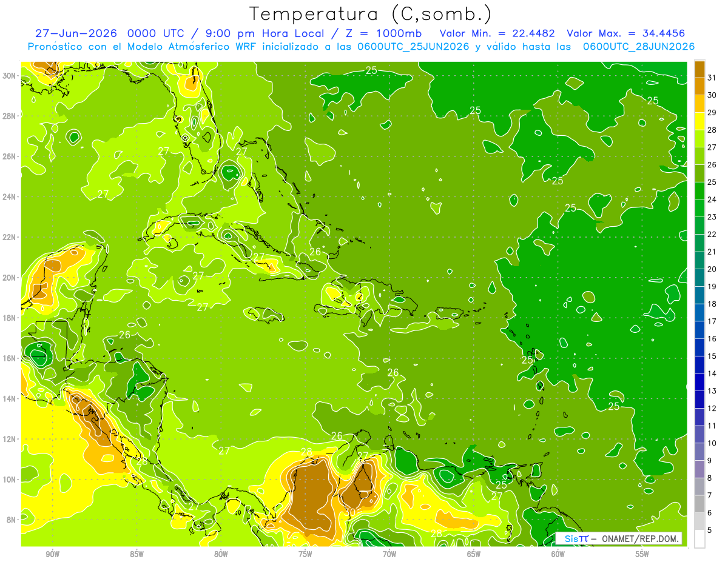Click the '65W' longitude axis label

(474, 554)
